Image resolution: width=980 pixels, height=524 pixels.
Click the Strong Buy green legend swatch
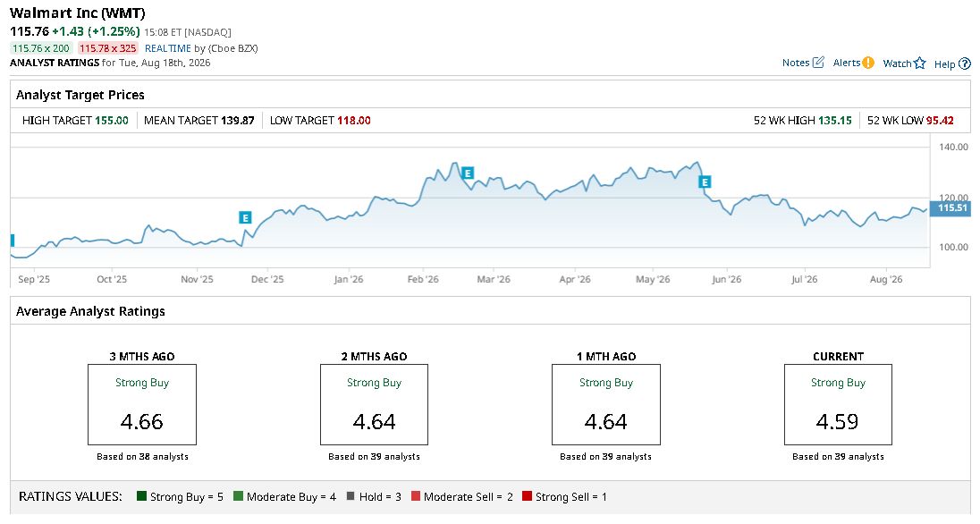(x=142, y=496)
